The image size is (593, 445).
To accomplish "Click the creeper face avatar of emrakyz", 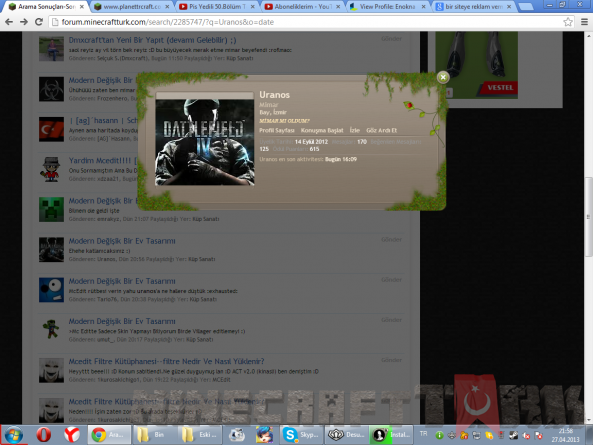I will tap(51, 209).
